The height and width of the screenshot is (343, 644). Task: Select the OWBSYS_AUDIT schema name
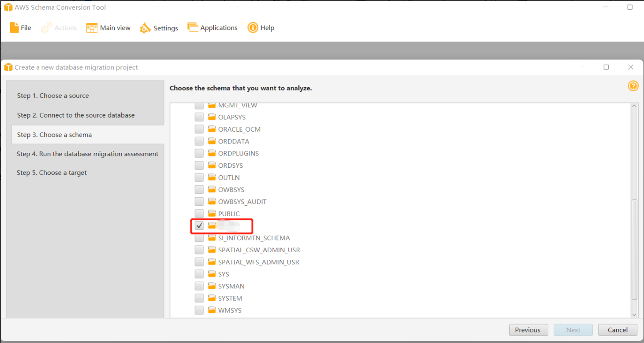(242, 202)
